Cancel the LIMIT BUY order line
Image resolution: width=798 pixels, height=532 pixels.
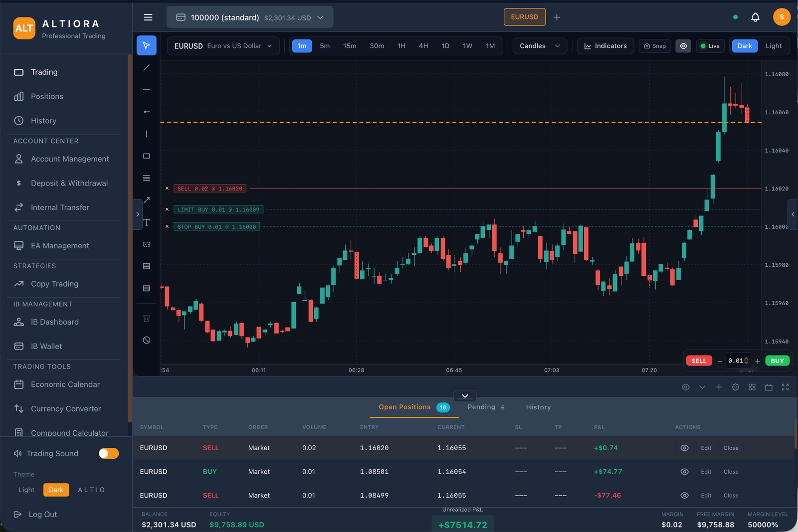click(x=167, y=209)
